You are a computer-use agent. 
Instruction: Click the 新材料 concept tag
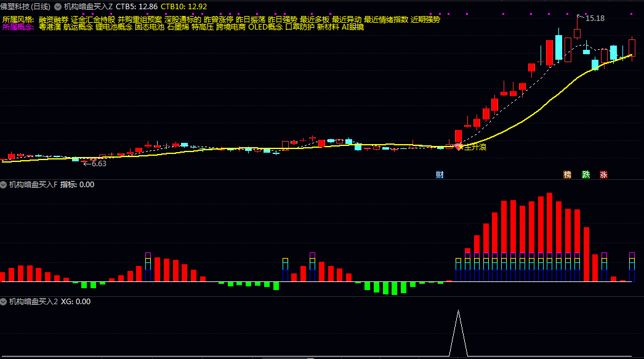coord(328,27)
